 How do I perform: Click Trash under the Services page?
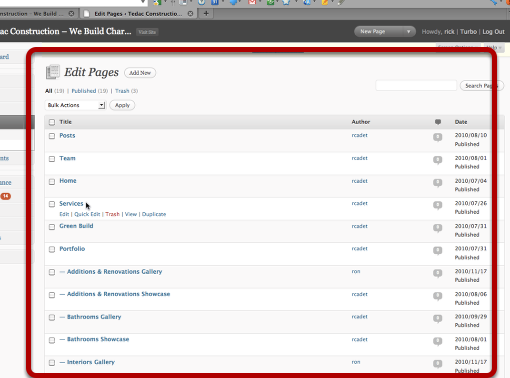click(x=112, y=214)
